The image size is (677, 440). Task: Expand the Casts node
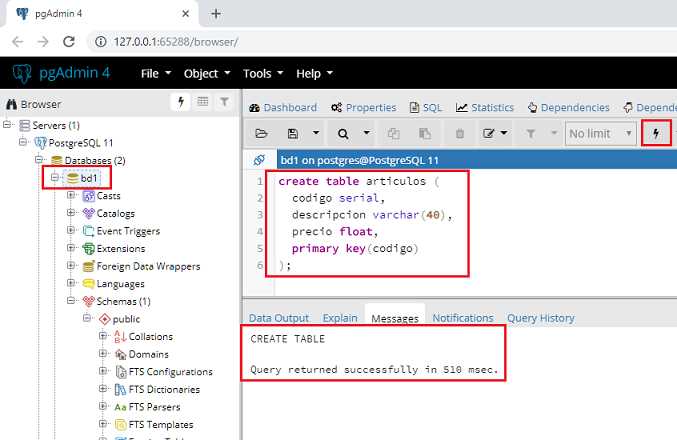click(x=71, y=195)
